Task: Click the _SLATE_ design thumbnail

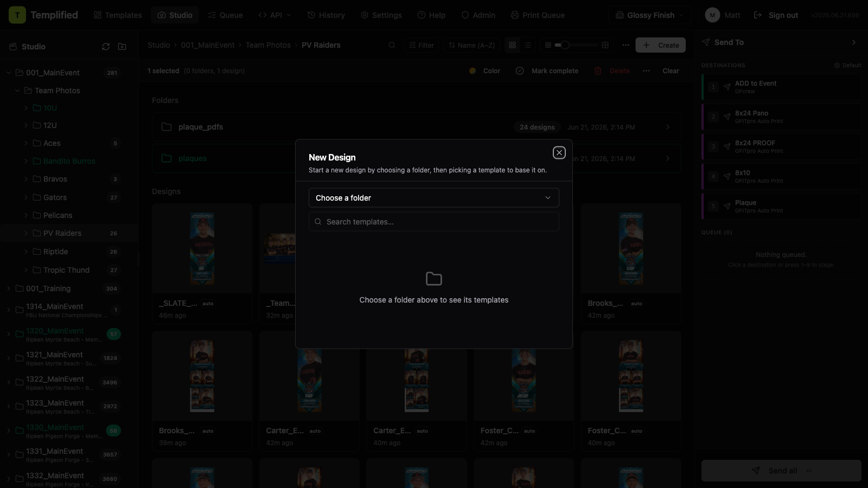Action: 202,249
